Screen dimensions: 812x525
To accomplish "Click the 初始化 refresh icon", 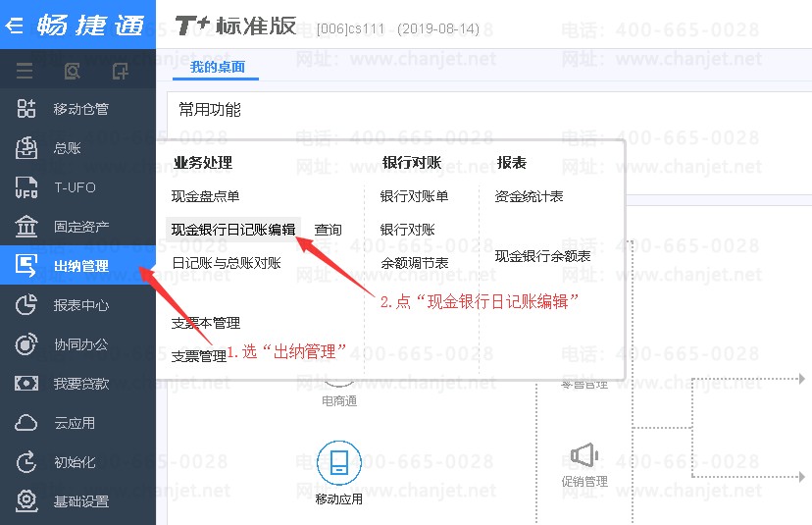I will 25,462.
